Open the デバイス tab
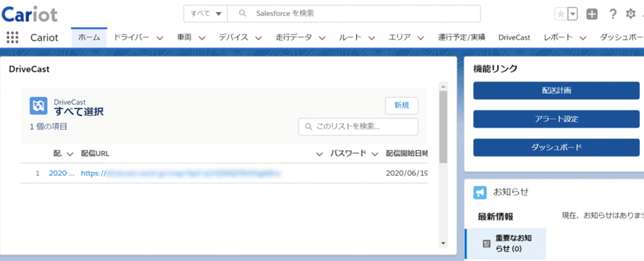The width and height of the screenshot is (644, 261). (x=233, y=38)
